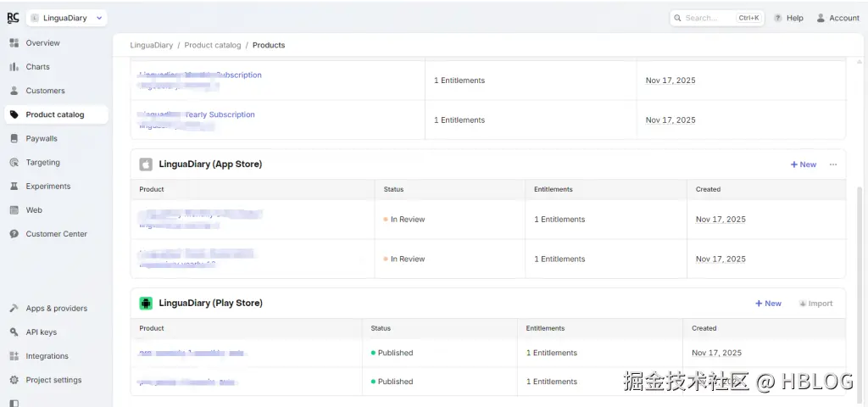Click New button in App Store section
This screenshot has height=407, width=868.
click(804, 164)
